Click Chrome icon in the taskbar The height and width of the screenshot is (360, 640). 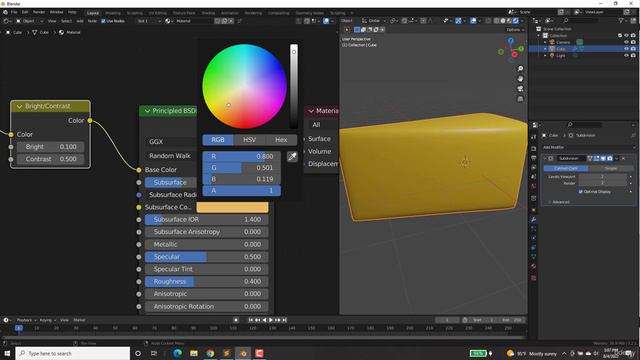[x=210, y=353]
